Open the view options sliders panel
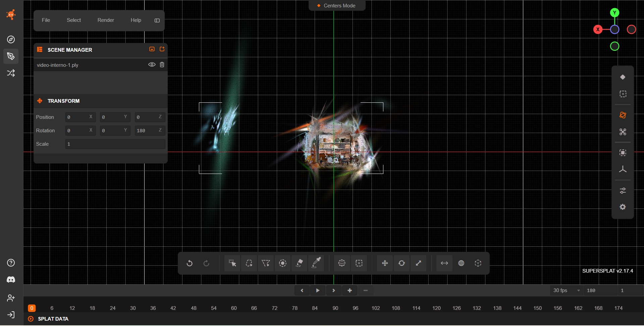 coord(623,191)
